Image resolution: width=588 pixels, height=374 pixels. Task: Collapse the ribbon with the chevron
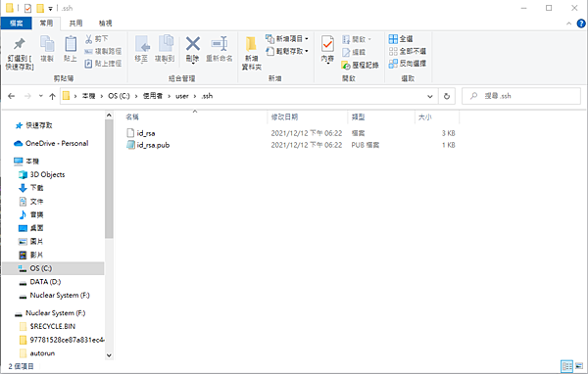click(568, 23)
